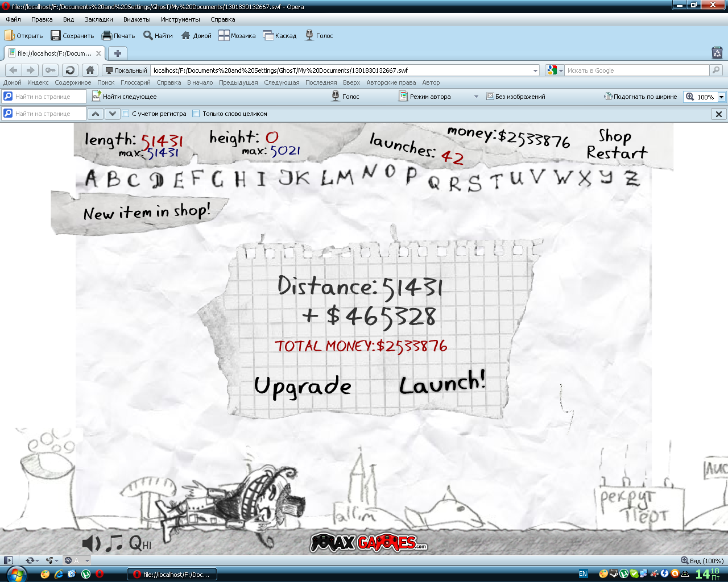This screenshot has width=728, height=582.
Task: Toggle game quality setting
Action: [x=140, y=544]
